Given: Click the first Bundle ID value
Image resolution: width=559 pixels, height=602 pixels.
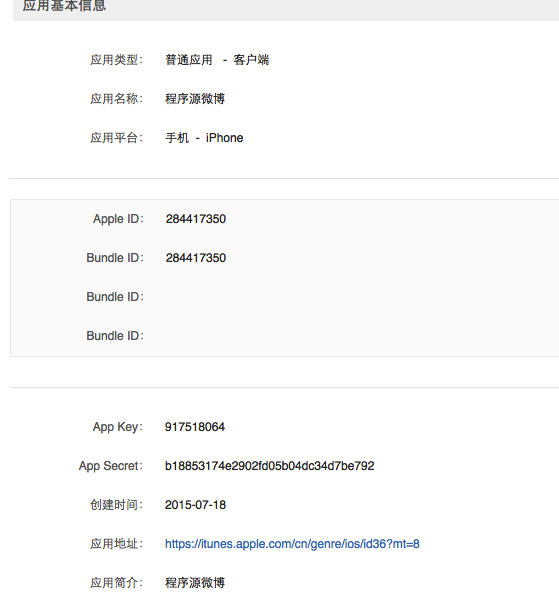Looking at the screenshot, I should (196, 258).
